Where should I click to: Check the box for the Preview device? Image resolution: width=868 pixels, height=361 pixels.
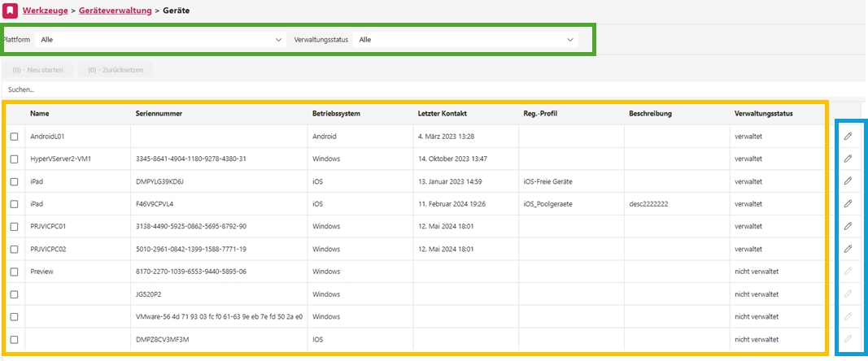pos(14,272)
